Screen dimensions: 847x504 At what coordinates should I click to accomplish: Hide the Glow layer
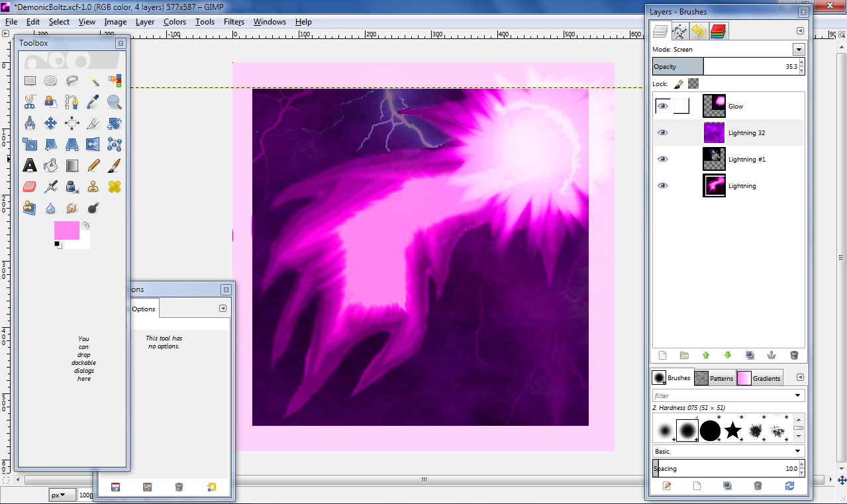tap(663, 106)
